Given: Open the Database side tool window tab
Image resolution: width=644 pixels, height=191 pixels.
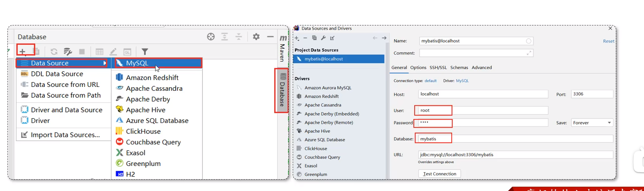Looking at the screenshot, I should pyautogui.click(x=282, y=90).
